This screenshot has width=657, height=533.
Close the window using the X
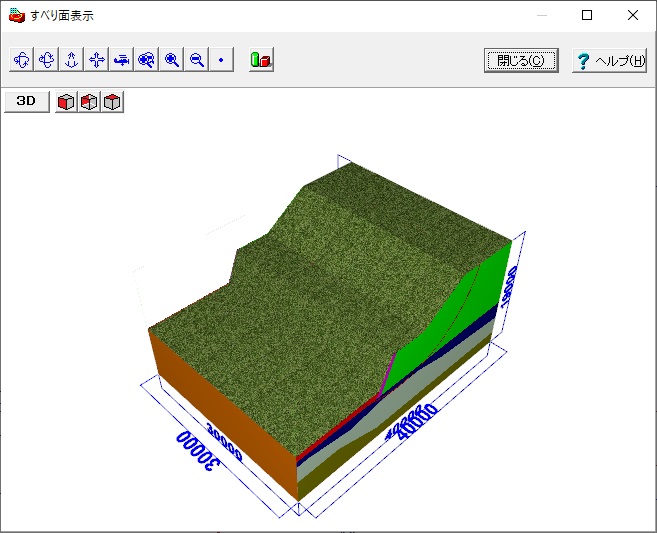[633, 16]
